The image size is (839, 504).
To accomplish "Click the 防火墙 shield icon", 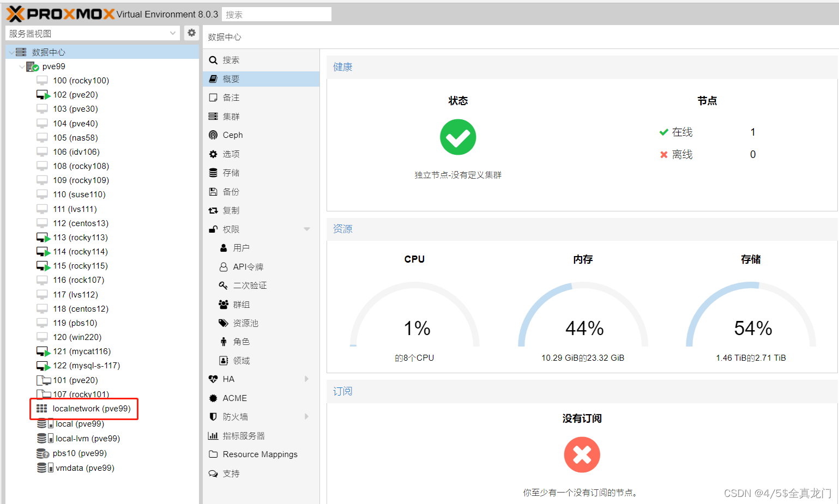I will coord(213,417).
